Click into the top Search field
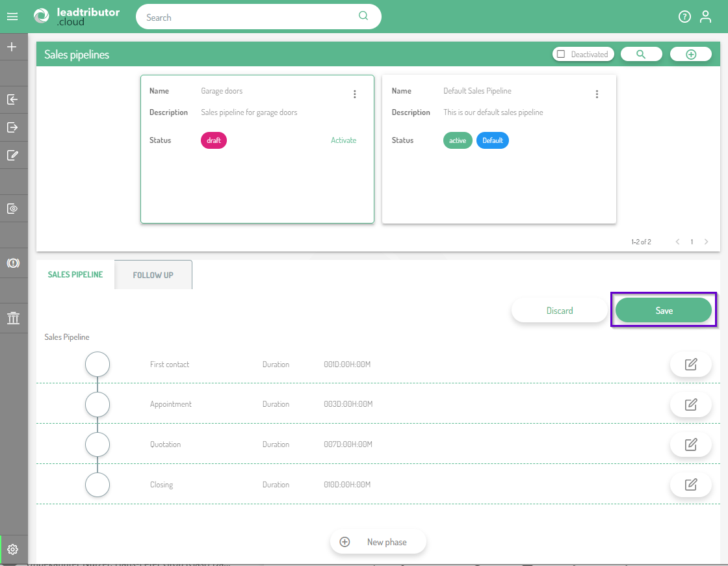This screenshot has height=566, width=728. tap(250, 18)
